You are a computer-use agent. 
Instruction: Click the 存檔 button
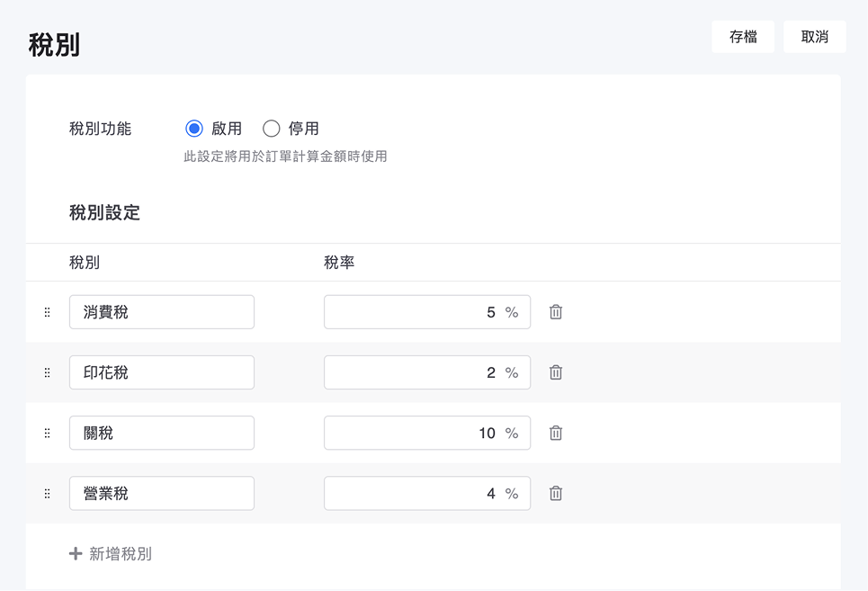pyautogui.click(x=743, y=37)
